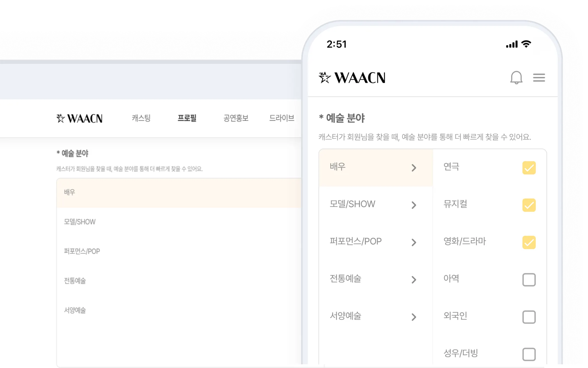The height and width of the screenshot is (368, 588).
Task: Expand 모델/SHOW chevron in mobile list
Action: [x=414, y=205]
